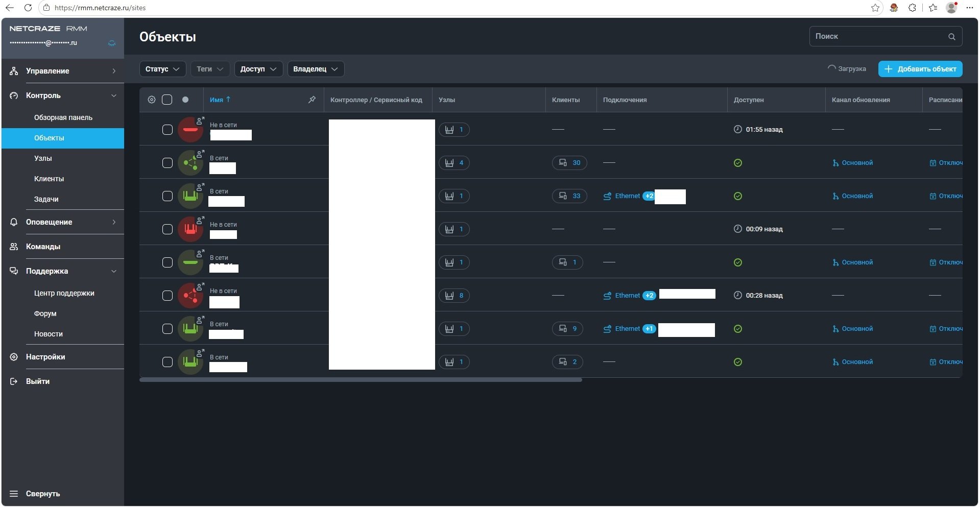Open Обзорная панель in sidebar
This screenshot has height=508, width=980.
click(63, 117)
